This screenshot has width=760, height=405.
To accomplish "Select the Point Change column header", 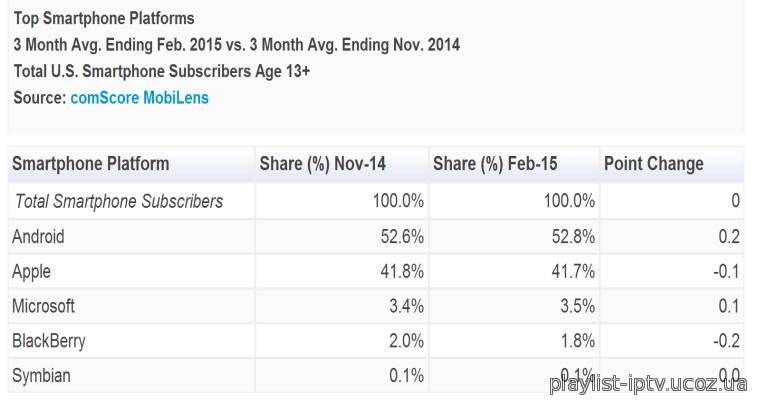I will click(x=654, y=164).
